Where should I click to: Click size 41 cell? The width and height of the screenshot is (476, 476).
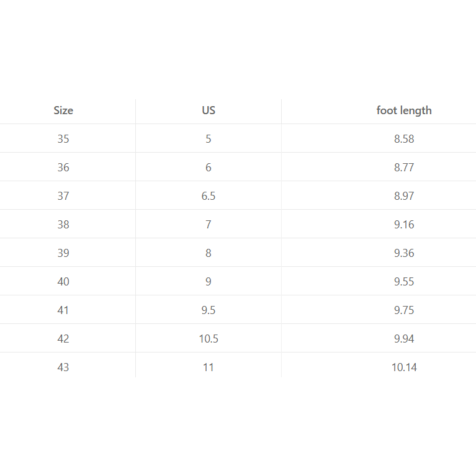point(63,310)
